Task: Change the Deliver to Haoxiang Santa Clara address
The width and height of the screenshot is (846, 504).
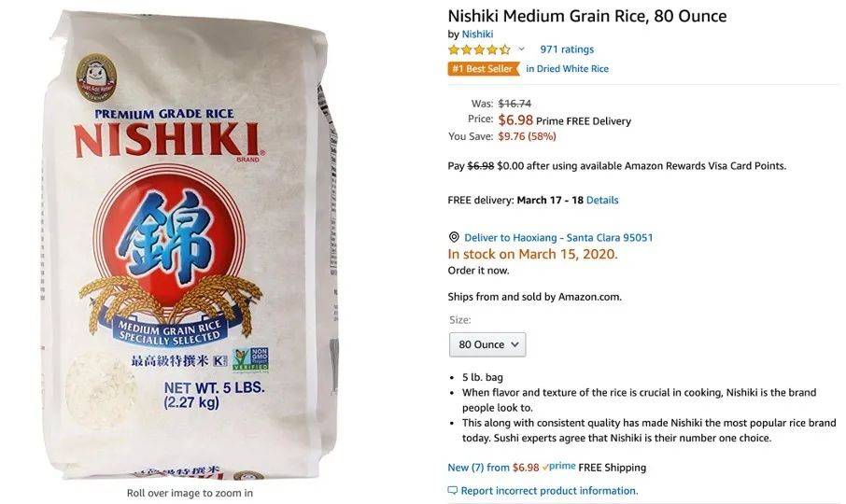Action: (558, 238)
